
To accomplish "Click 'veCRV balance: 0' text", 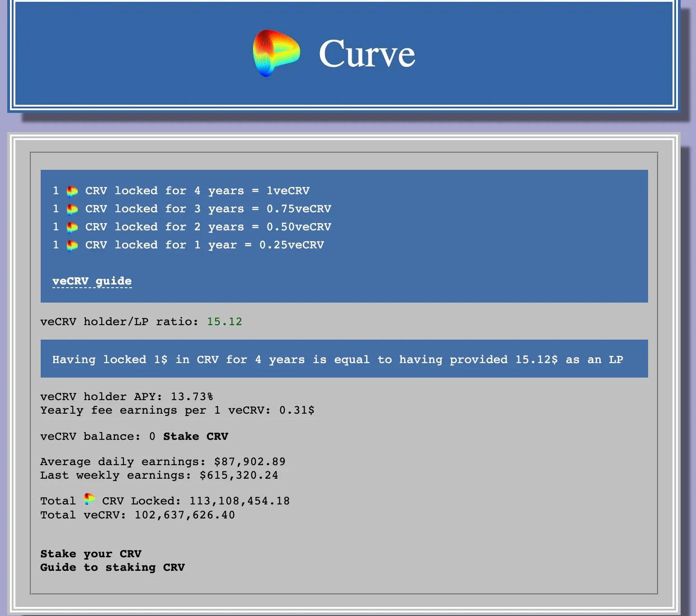I will (x=98, y=436).
